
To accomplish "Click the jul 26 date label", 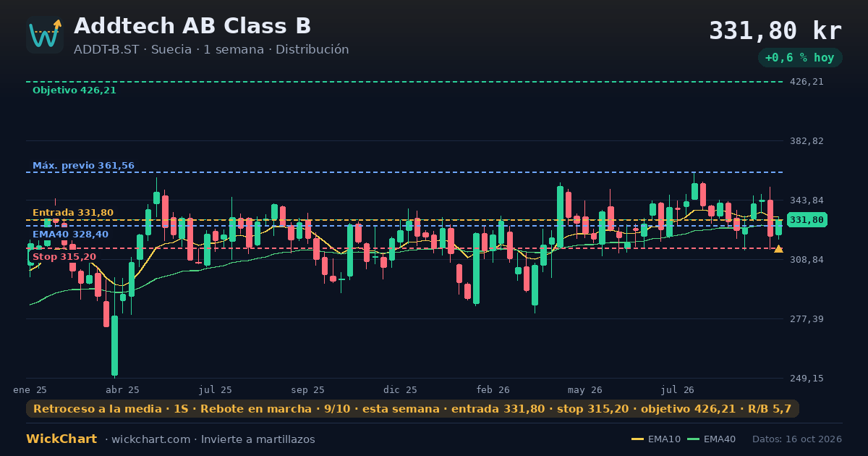I will pos(678,390).
